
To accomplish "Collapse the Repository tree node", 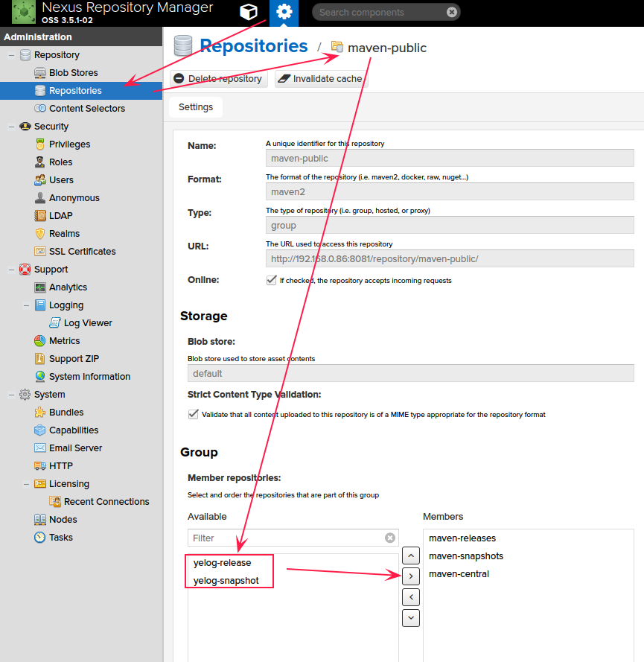I will coord(11,55).
